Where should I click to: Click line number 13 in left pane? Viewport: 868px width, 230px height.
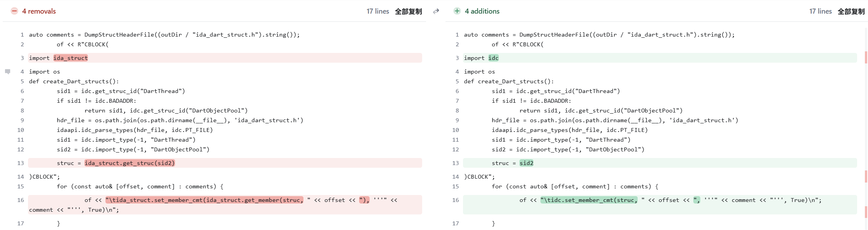pyautogui.click(x=21, y=163)
